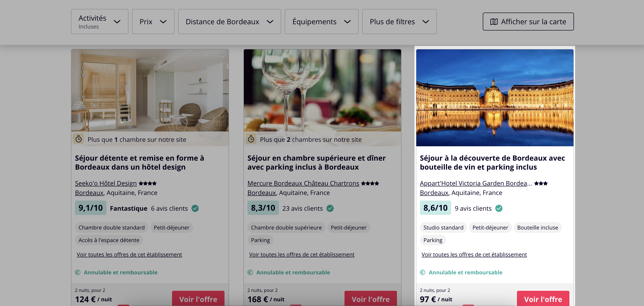644x306 pixels.
Task: Click verified reviews checkmark beside 23 avis clients
Action: pos(330,208)
